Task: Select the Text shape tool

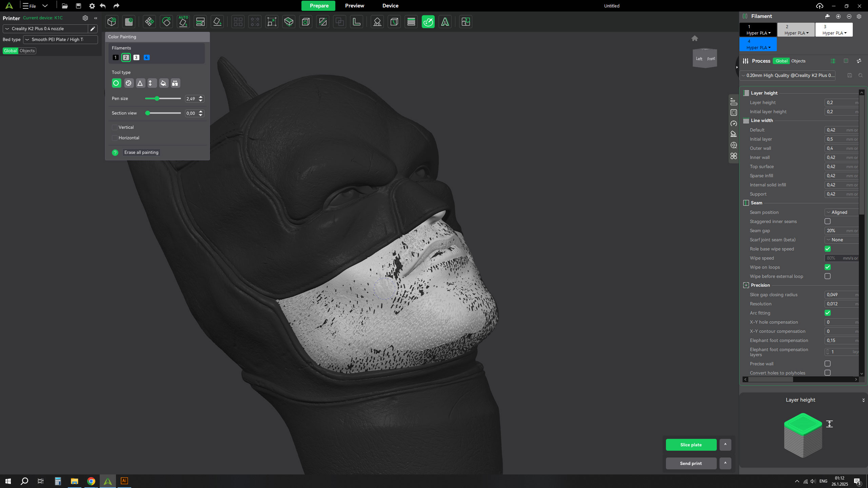Action: 445,22
